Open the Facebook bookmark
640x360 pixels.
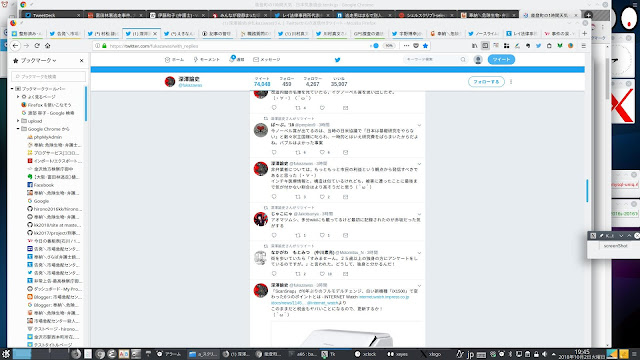(x=44, y=185)
